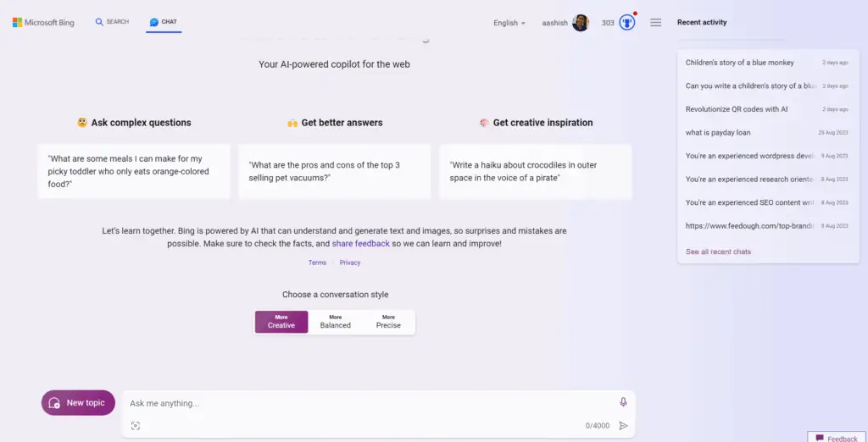Screen dimensions: 868x442
Task: Open the 'what is payday loan' chat
Action: point(718,132)
